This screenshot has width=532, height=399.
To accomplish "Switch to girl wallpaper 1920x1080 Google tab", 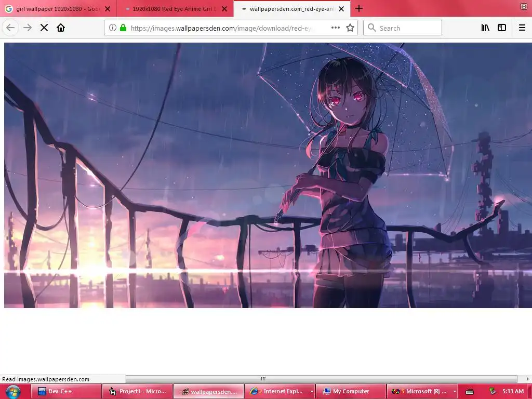I will pos(58,8).
